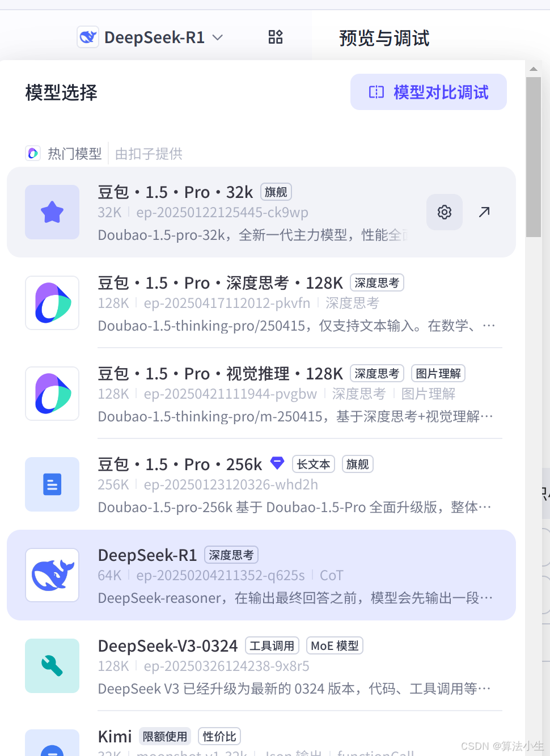Select 豆包·1.5·Pro·视觉推理·128K model
Viewport: 550px width, 756px height.
click(x=261, y=394)
